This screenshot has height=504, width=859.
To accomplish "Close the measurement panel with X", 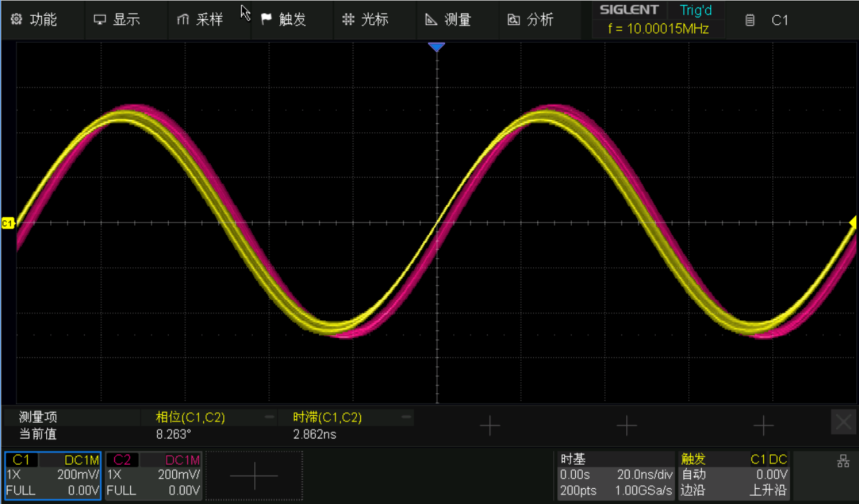I will 843,422.
